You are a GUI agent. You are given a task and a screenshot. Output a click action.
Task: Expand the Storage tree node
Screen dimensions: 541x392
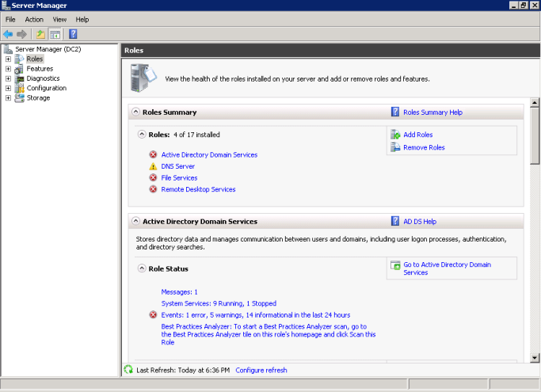pyautogui.click(x=8, y=97)
